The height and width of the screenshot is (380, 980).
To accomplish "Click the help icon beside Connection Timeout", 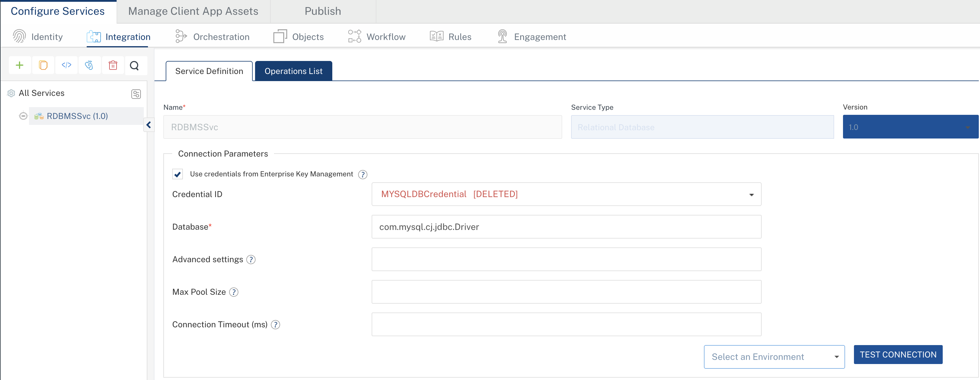I will click(275, 325).
